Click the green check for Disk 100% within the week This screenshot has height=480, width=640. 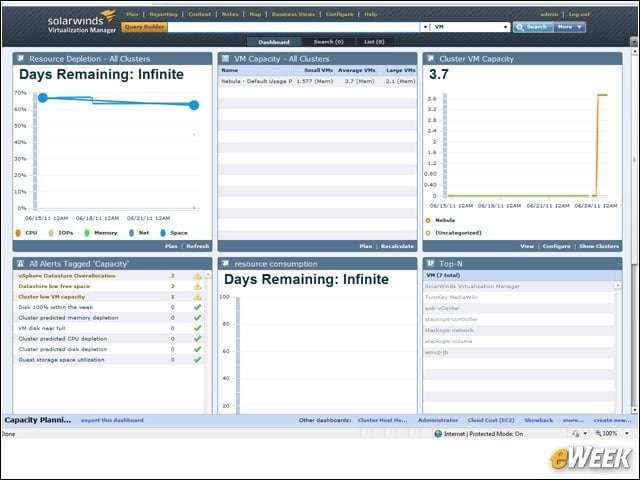198,307
